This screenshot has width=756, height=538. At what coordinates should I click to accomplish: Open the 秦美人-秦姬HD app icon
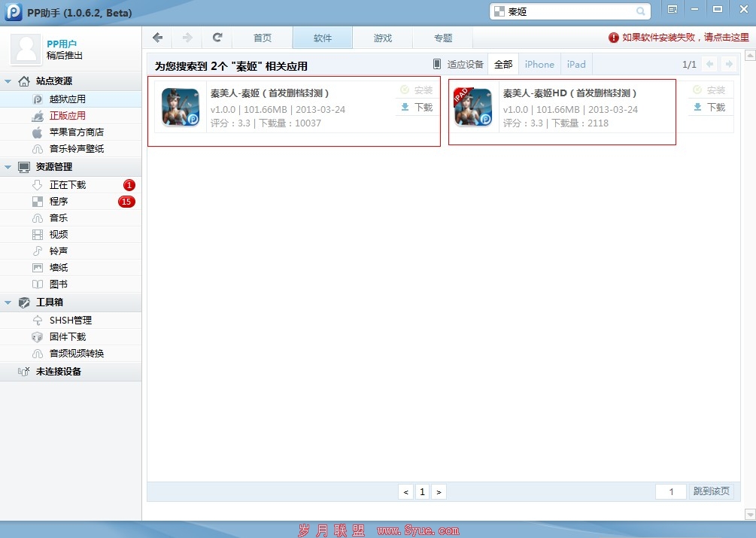coord(473,107)
